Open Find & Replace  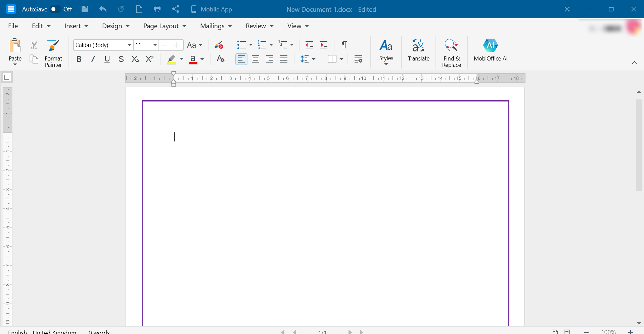click(x=451, y=52)
